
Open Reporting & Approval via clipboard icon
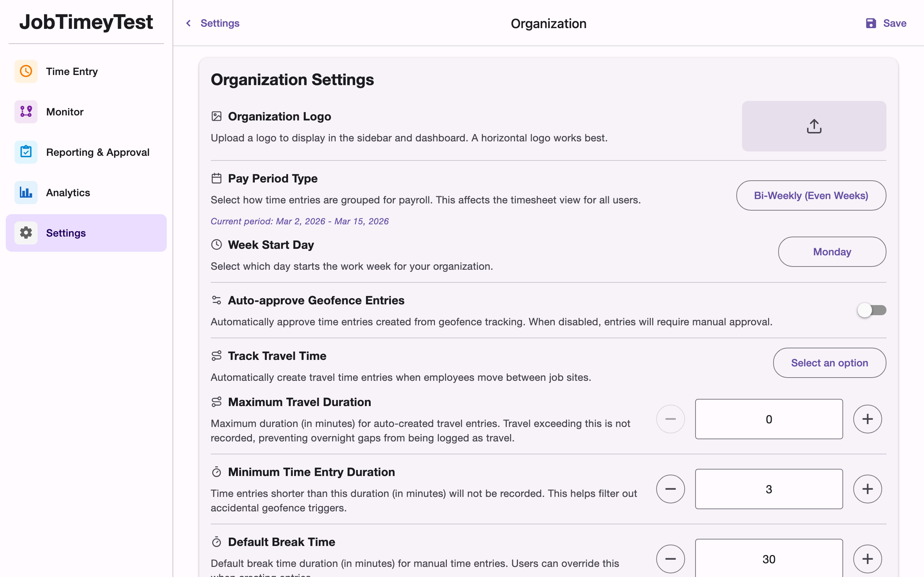point(26,151)
